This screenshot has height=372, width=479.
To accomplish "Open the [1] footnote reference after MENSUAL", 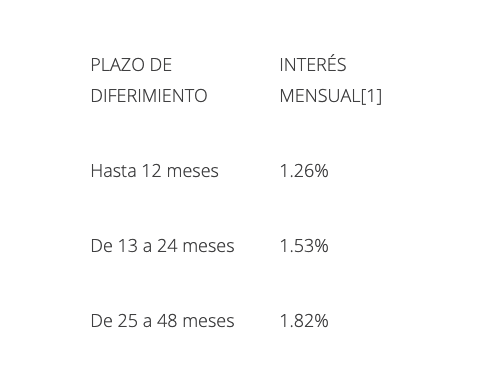I will pos(371,96).
